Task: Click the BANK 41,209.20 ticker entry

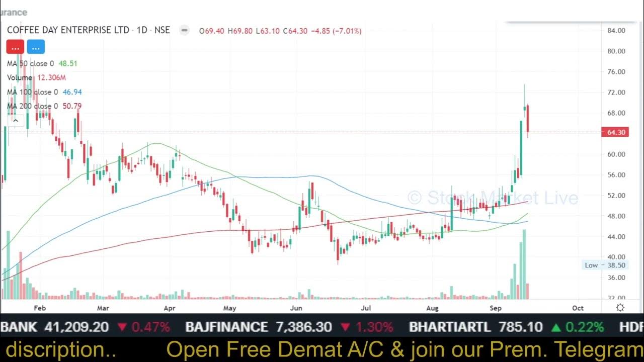Action: point(86,327)
